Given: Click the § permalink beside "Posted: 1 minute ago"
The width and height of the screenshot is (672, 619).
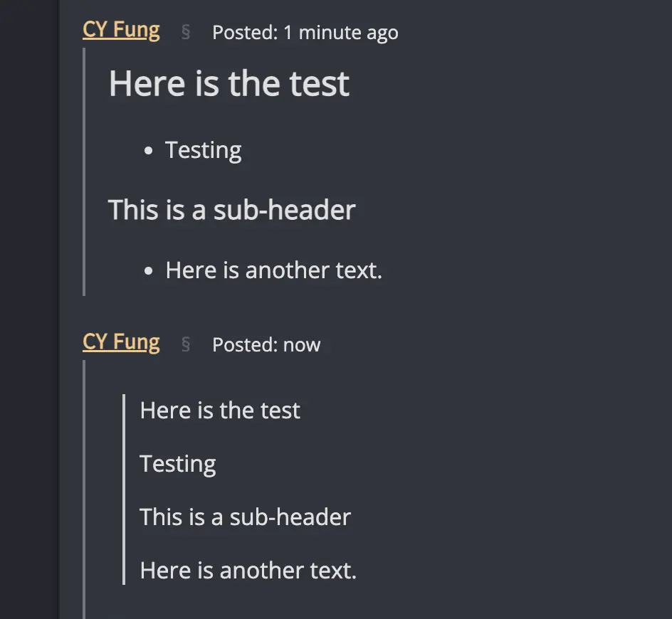Looking at the screenshot, I should click(x=186, y=32).
